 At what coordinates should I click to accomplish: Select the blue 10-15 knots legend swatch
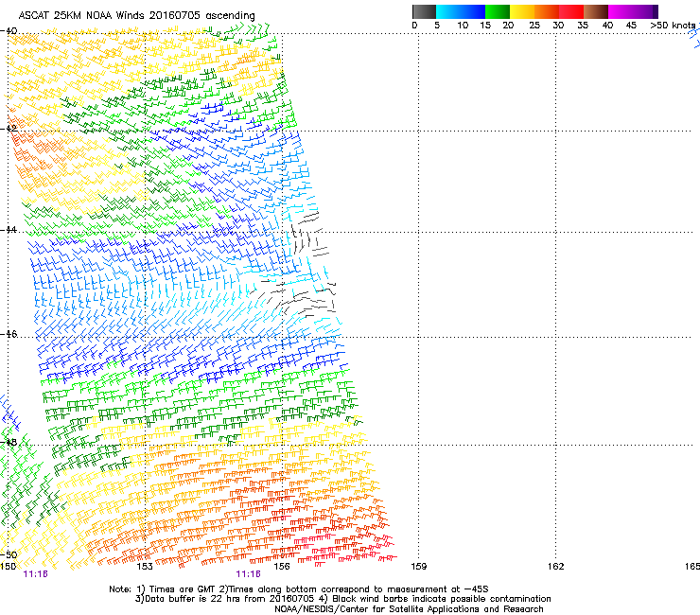pyautogui.click(x=473, y=11)
